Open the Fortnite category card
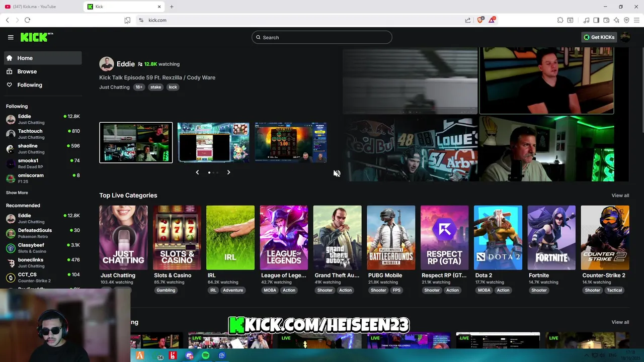The height and width of the screenshot is (362, 644). [551, 238]
